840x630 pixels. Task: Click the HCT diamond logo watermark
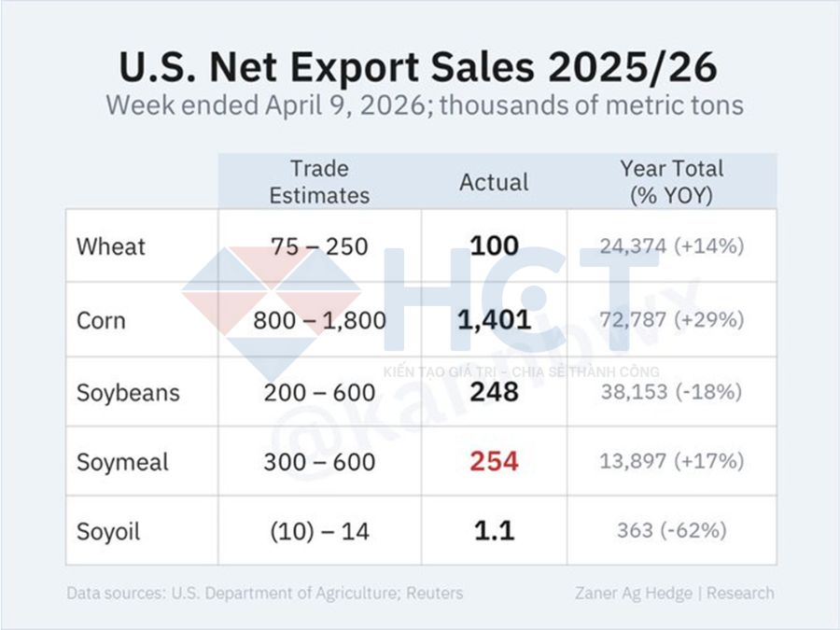(271, 297)
